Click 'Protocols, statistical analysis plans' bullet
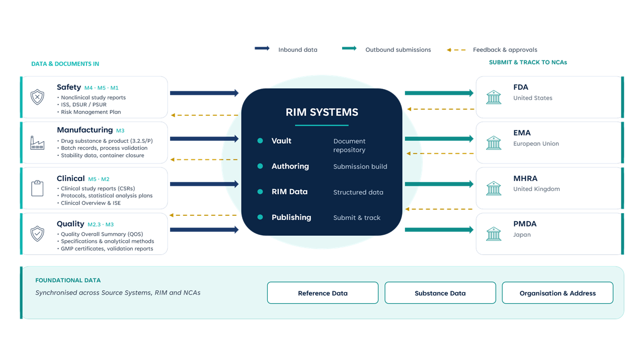This screenshot has width=644, height=362. (105, 196)
